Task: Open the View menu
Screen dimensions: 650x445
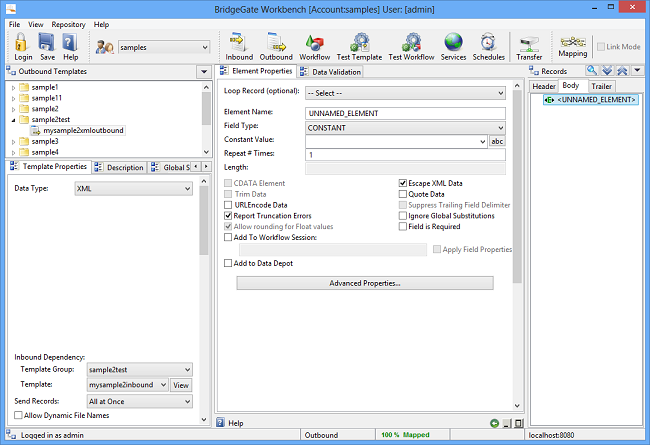Action: click(36, 24)
